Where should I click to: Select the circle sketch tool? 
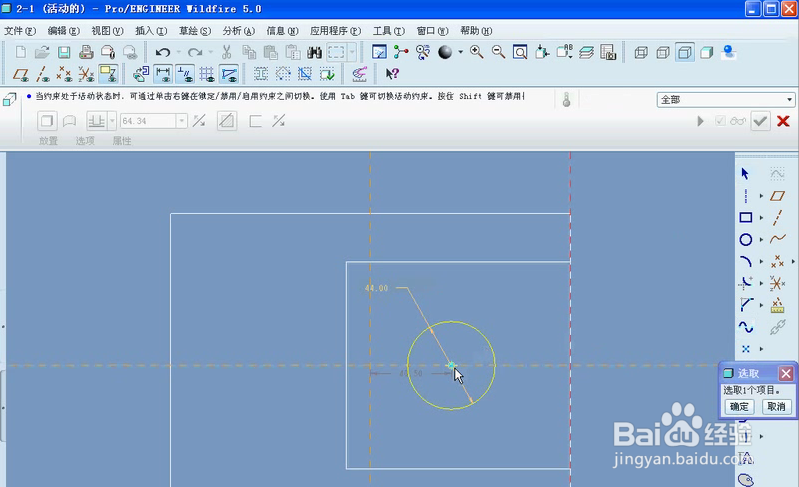[745, 239]
